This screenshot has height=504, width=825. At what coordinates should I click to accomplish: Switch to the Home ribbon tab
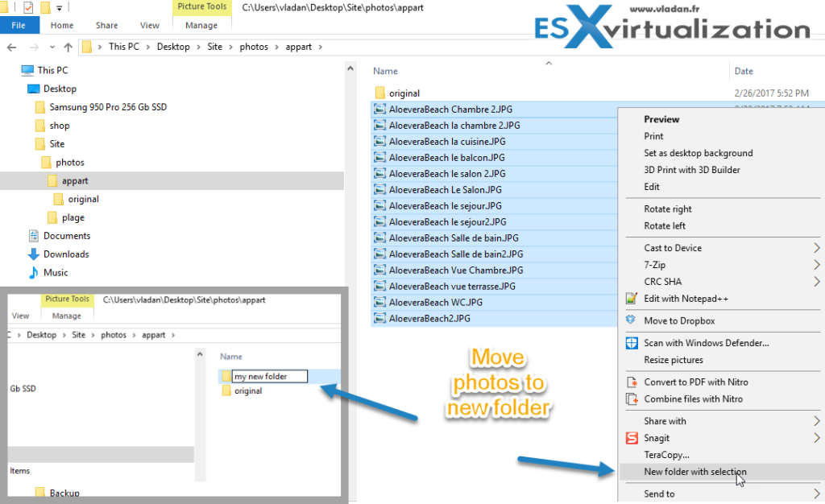62,25
